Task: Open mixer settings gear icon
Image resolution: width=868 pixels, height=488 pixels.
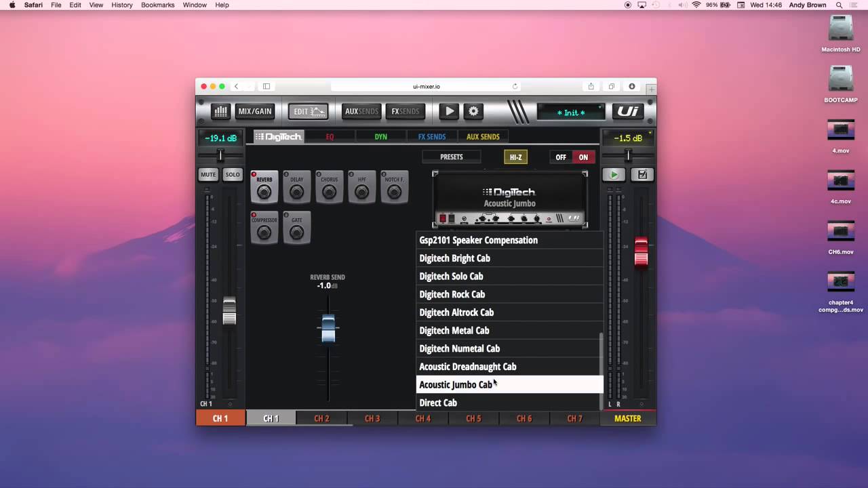Action: point(473,111)
